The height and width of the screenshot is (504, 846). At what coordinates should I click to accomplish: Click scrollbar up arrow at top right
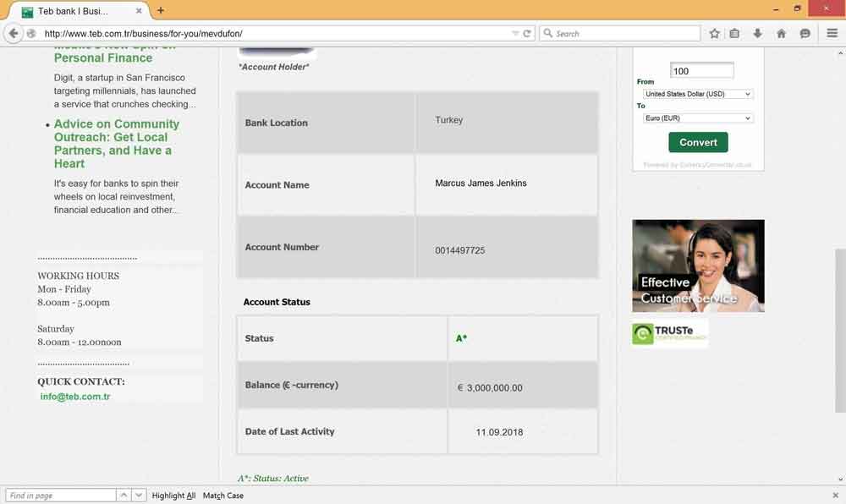[x=840, y=53]
